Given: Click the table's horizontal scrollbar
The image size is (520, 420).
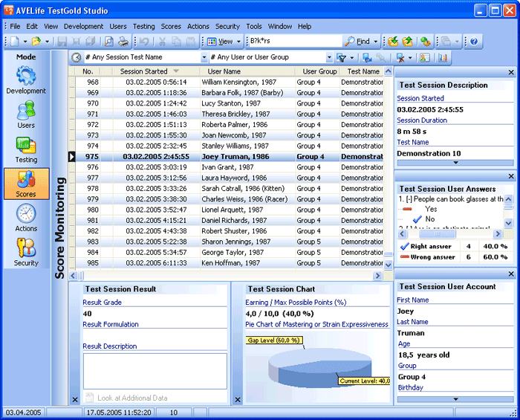Looking at the screenshot, I should tap(223, 275).
